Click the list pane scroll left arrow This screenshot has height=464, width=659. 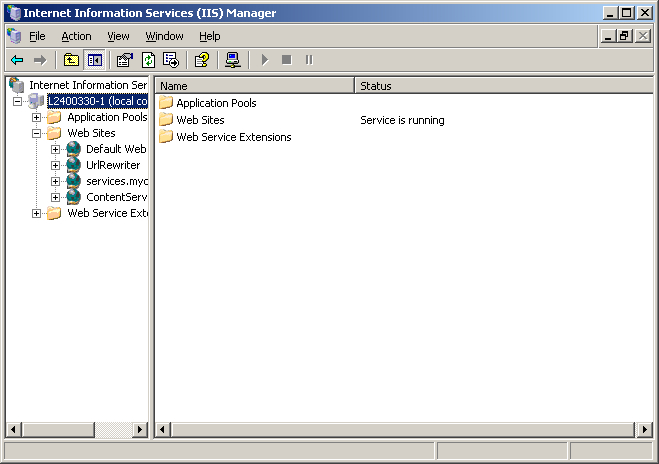163,430
